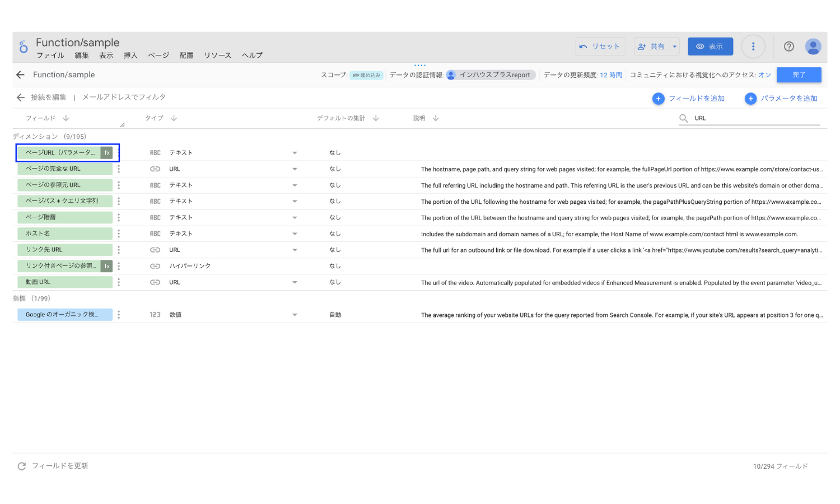The height and width of the screenshot is (504, 840).
Task: Open the ファイル menu
Action: [50, 55]
